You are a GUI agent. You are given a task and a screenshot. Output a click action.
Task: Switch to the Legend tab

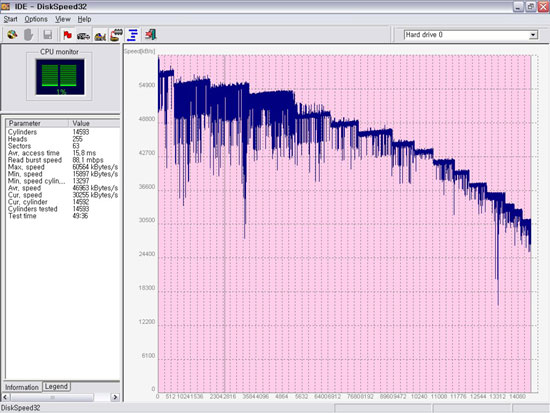[x=56, y=386]
